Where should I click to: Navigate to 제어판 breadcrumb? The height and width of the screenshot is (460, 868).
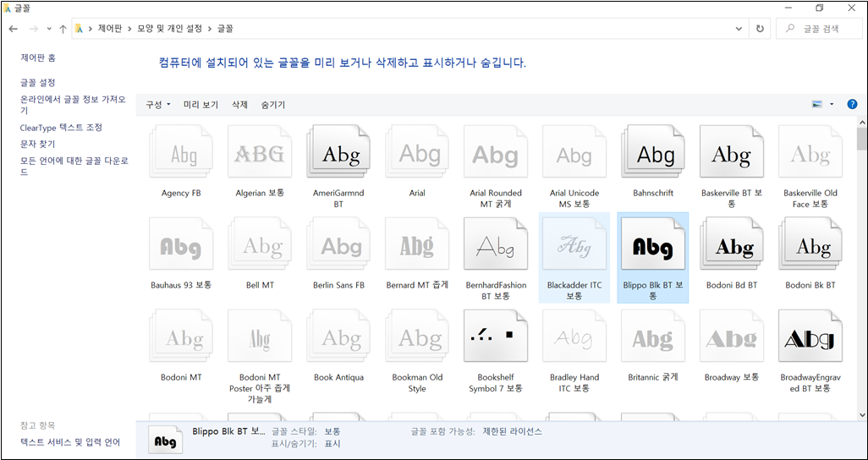tap(111, 29)
